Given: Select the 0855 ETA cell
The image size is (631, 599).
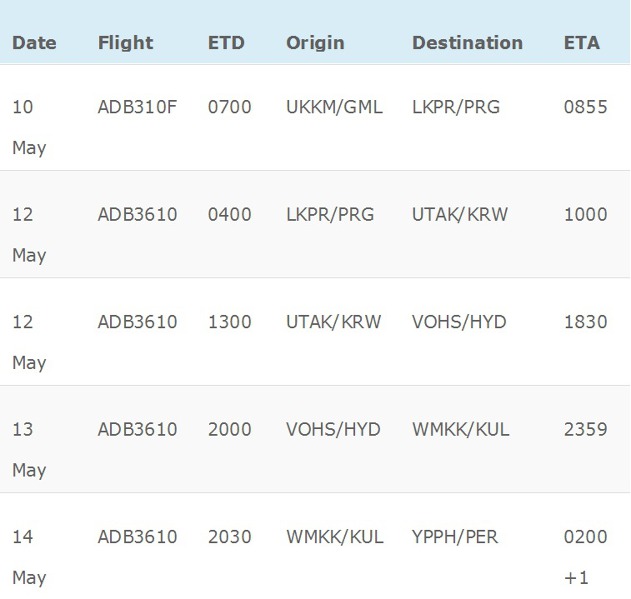Looking at the screenshot, I should coord(585,107).
